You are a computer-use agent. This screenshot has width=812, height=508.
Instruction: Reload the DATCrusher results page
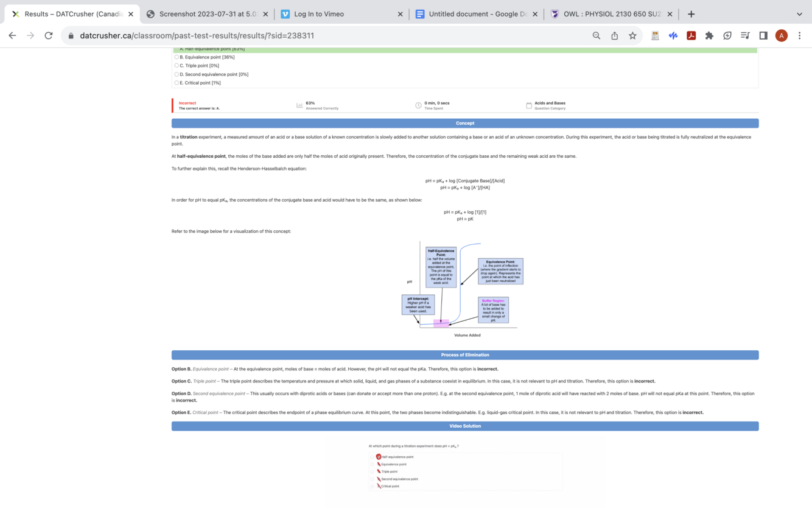49,35
